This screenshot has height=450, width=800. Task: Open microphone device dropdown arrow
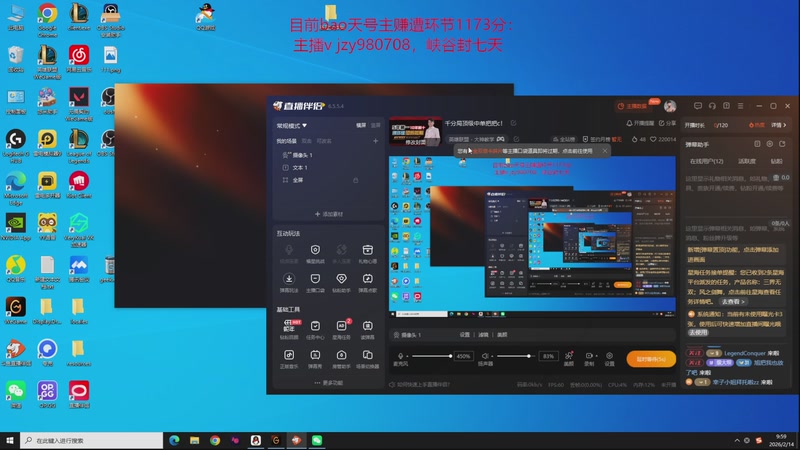pos(407,356)
